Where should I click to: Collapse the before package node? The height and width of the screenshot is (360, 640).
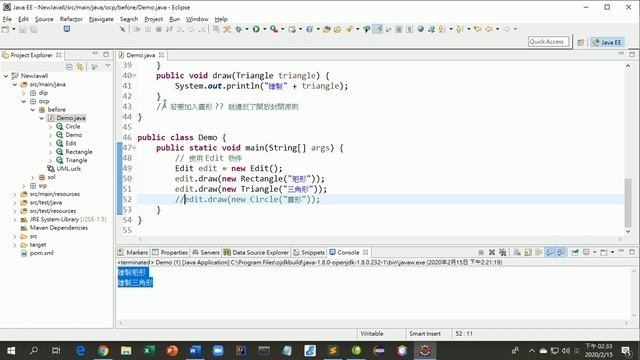coord(33,110)
